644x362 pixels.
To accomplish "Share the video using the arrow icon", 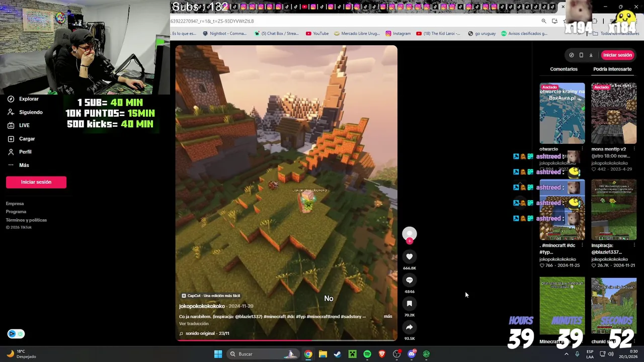I will click(x=410, y=327).
